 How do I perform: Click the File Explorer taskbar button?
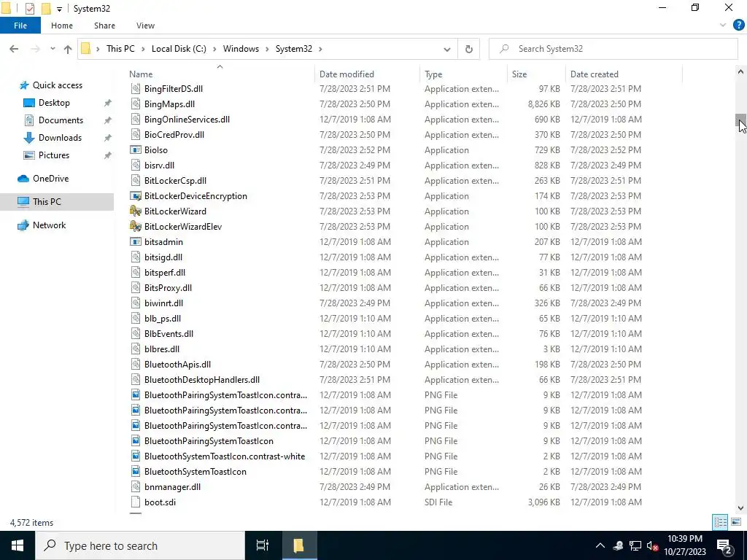click(298, 545)
